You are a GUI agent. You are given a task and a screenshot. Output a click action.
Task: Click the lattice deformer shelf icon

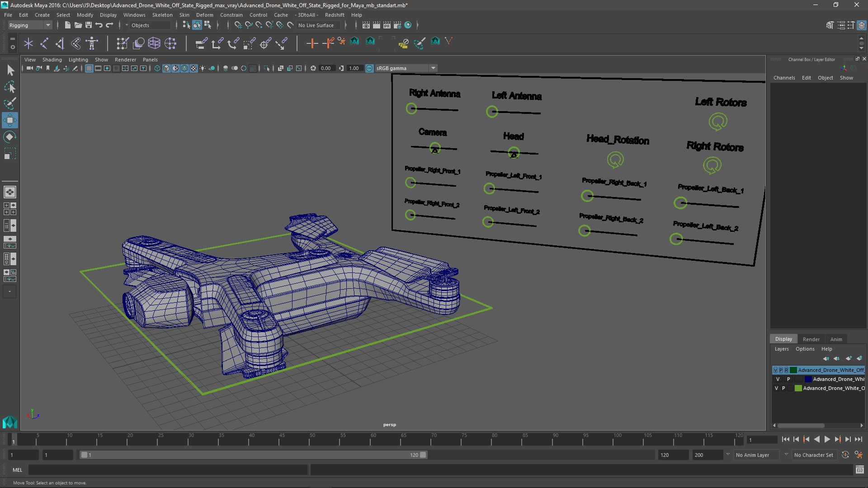coord(154,43)
